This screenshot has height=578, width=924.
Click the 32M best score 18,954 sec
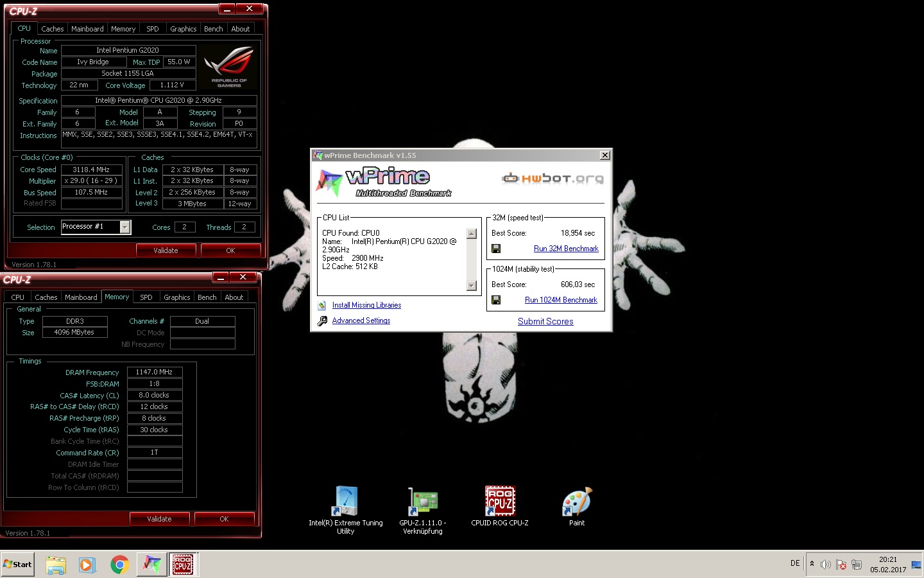(x=577, y=233)
